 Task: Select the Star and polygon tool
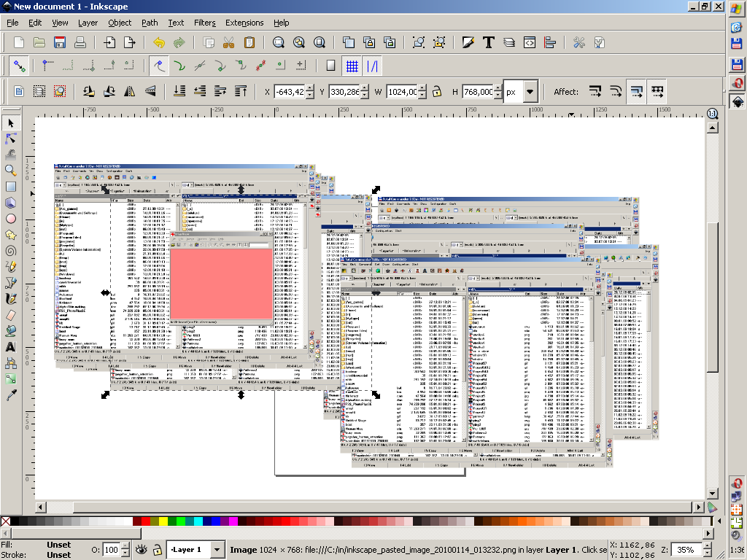coord(11,235)
